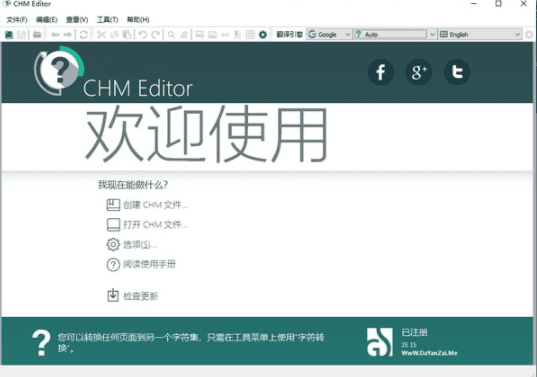Viewport: 537px width, 377px height.
Task: Click the new CHM book toolbar icon
Action: click(x=9, y=35)
